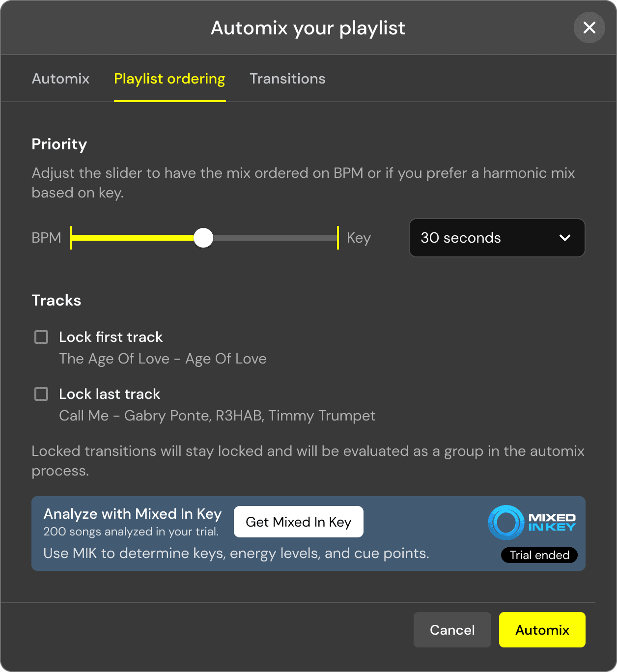
Task: Toggle the Lock first track checkbox off
Action: coord(41,337)
